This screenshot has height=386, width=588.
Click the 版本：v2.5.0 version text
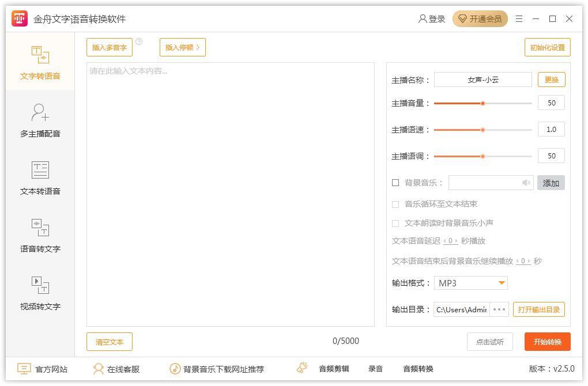pyautogui.click(x=552, y=369)
